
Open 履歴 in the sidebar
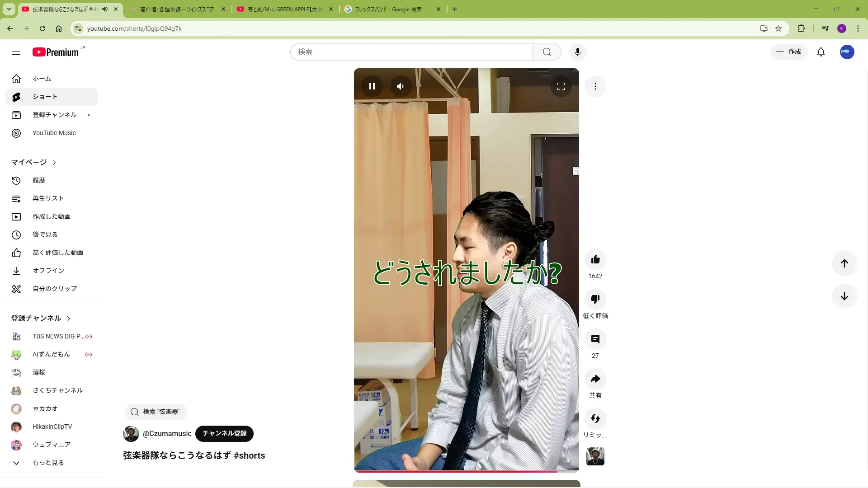[39, 180]
